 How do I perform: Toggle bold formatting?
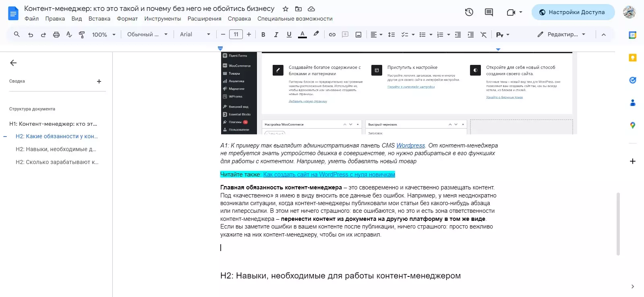tap(263, 35)
